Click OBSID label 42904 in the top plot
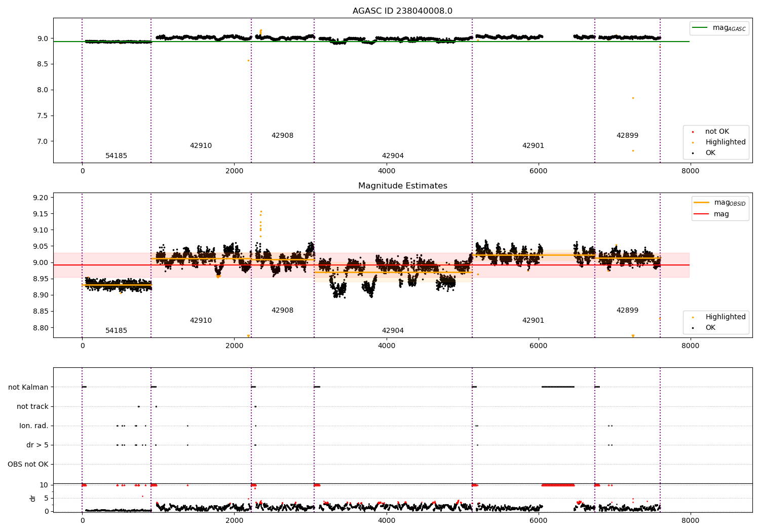 point(393,156)
